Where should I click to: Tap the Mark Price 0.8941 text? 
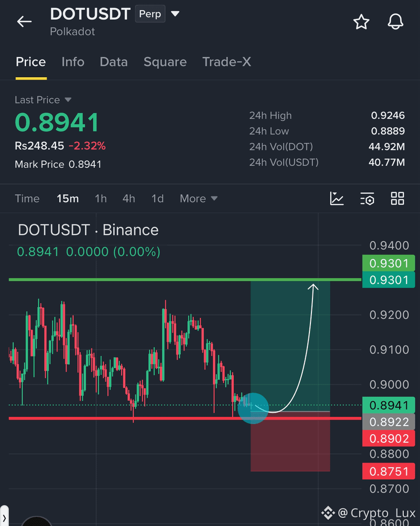point(58,164)
